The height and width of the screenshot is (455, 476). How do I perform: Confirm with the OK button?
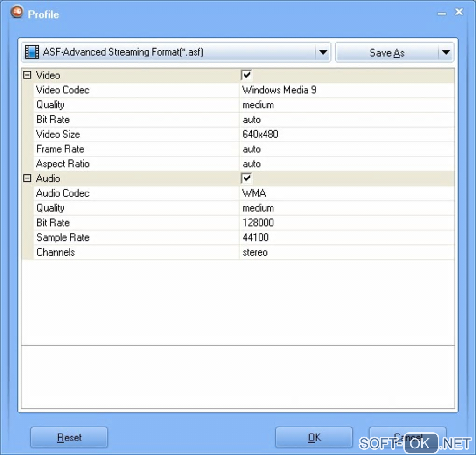314,437
